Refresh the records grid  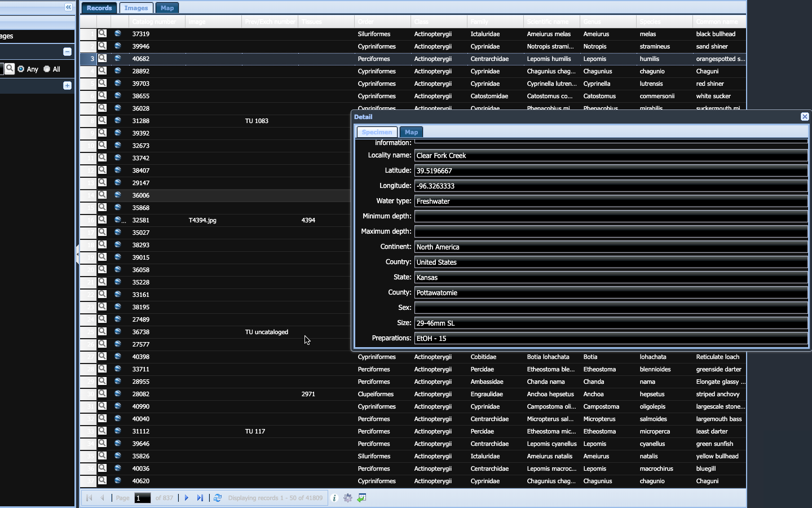(218, 498)
